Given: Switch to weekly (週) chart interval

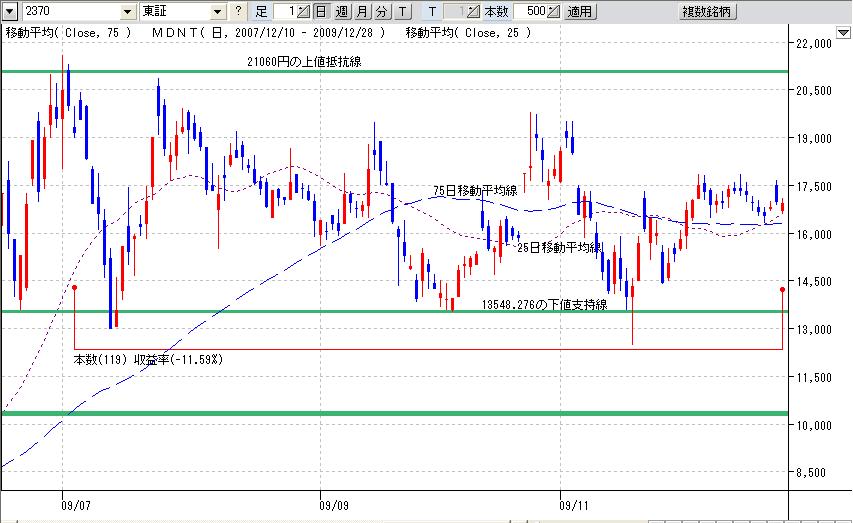Looking at the screenshot, I should pyautogui.click(x=342, y=12).
